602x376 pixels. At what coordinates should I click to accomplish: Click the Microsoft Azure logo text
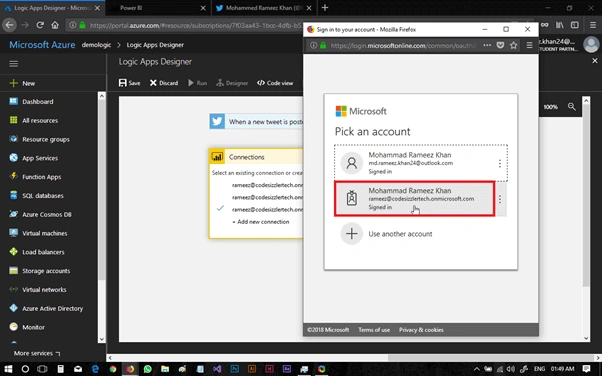(42, 45)
